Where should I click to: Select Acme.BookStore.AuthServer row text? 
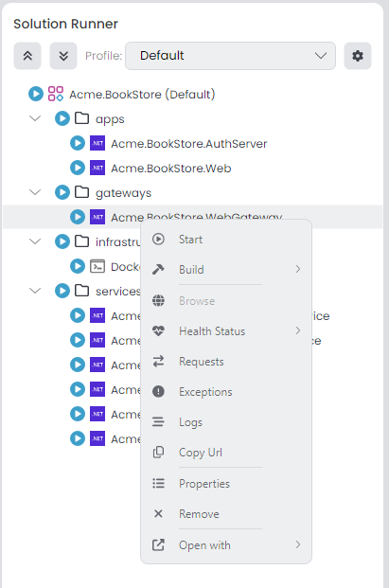189,144
